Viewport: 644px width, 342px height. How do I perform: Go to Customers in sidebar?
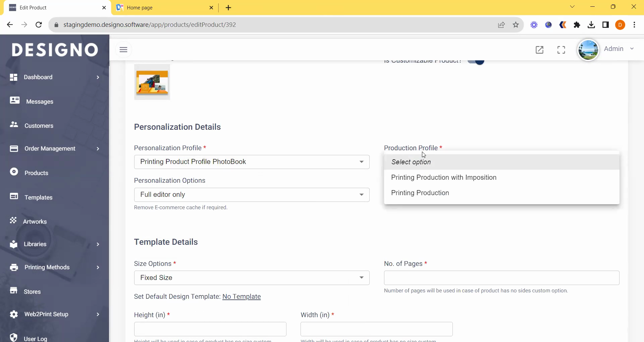click(39, 126)
